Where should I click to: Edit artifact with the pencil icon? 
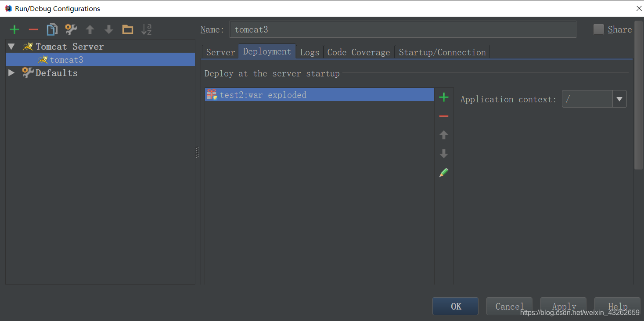point(444,173)
